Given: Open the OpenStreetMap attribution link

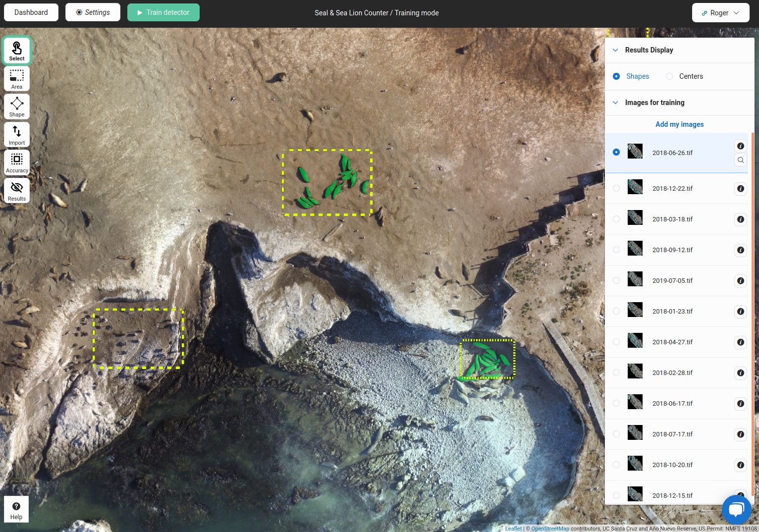Looking at the screenshot, I should pyautogui.click(x=550, y=529).
